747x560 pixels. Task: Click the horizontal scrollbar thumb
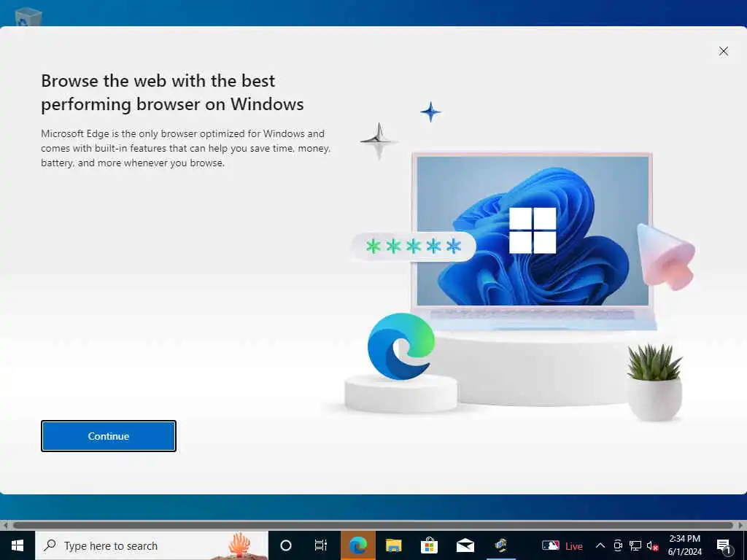point(373,525)
